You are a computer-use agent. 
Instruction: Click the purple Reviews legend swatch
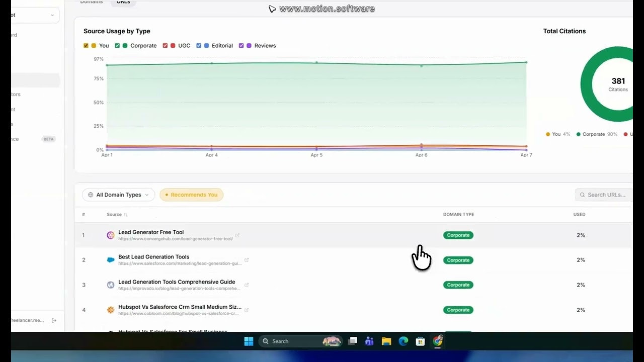[249, 46]
